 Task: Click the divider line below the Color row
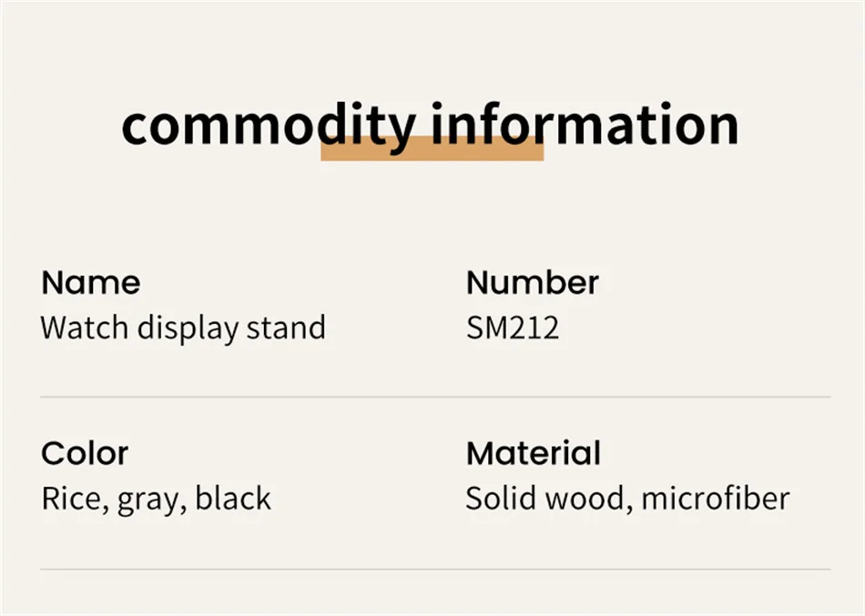(x=435, y=569)
